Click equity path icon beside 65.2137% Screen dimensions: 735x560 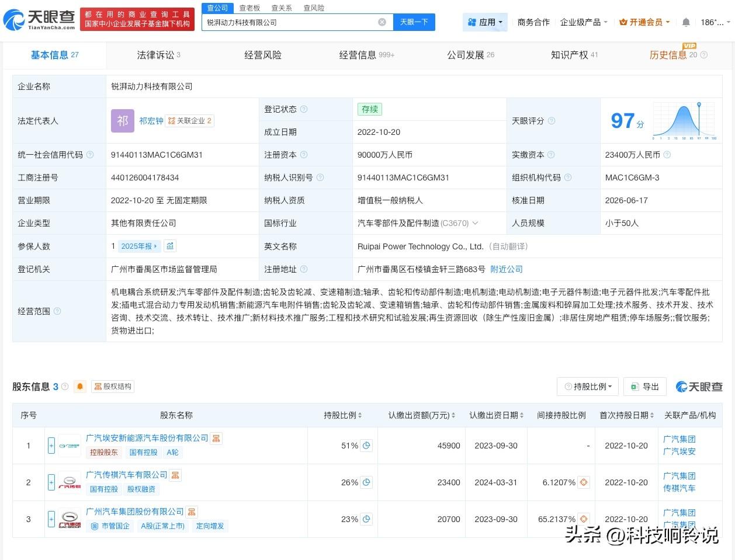(584, 519)
